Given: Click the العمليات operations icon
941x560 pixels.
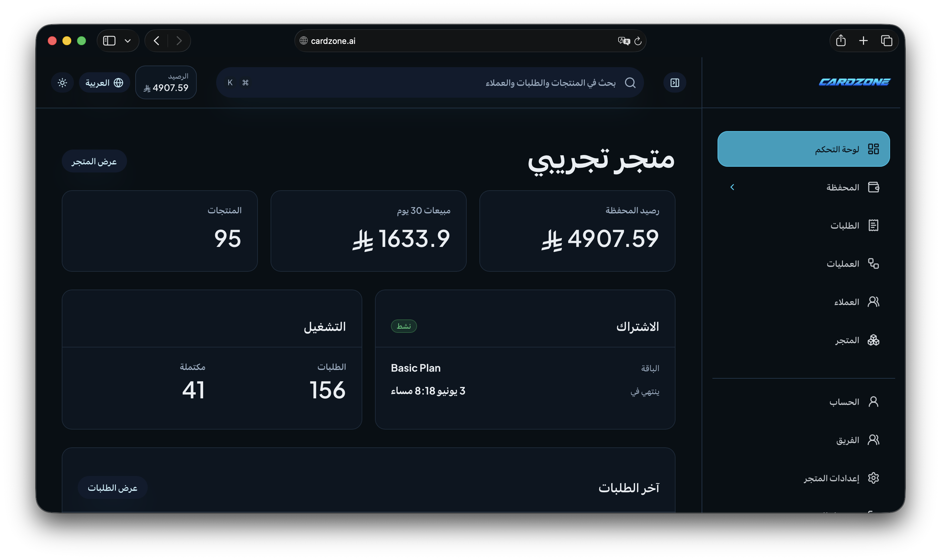Looking at the screenshot, I should click(x=873, y=263).
